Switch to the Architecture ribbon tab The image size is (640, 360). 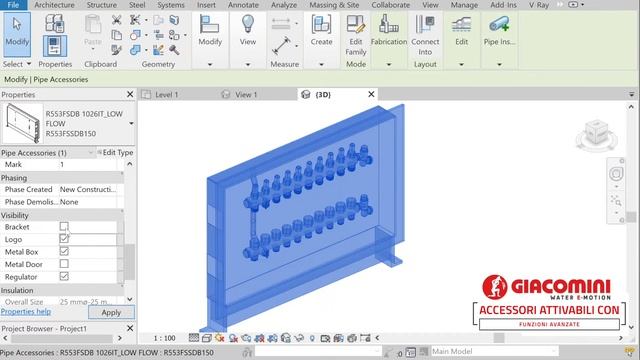click(x=54, y=5)
